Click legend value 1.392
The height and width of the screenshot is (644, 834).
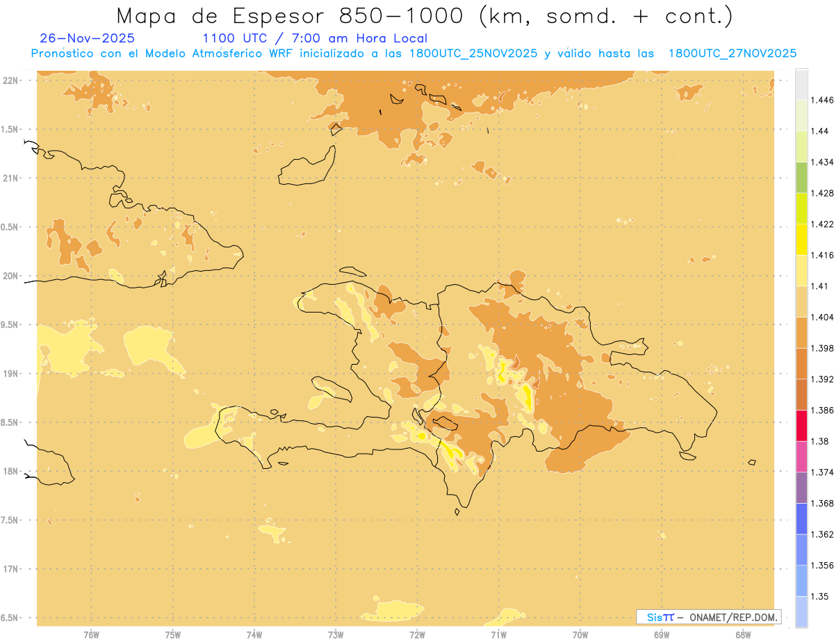tap(823, 379)
